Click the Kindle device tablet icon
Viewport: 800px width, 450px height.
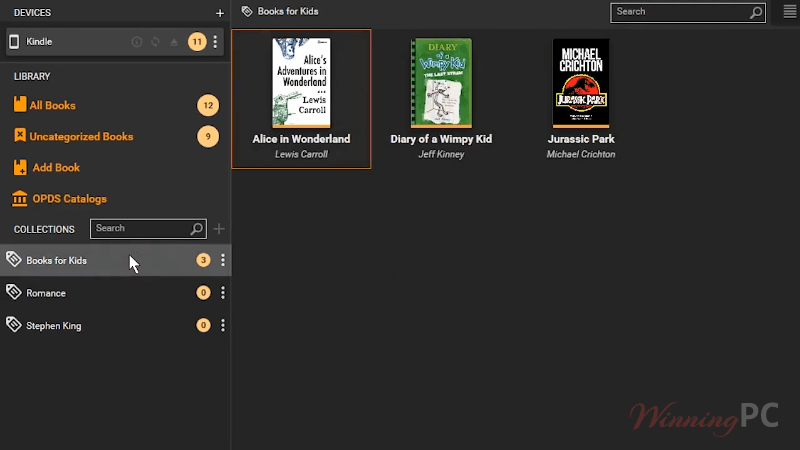(14, 42)
